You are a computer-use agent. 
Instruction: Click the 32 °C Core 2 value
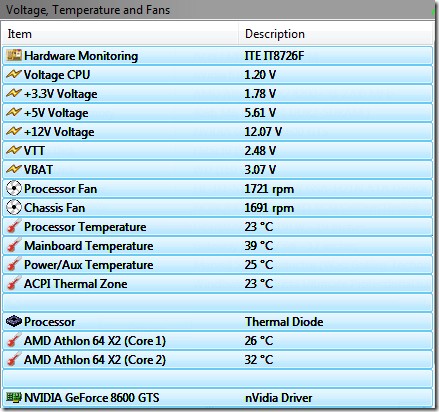point(259,360)
